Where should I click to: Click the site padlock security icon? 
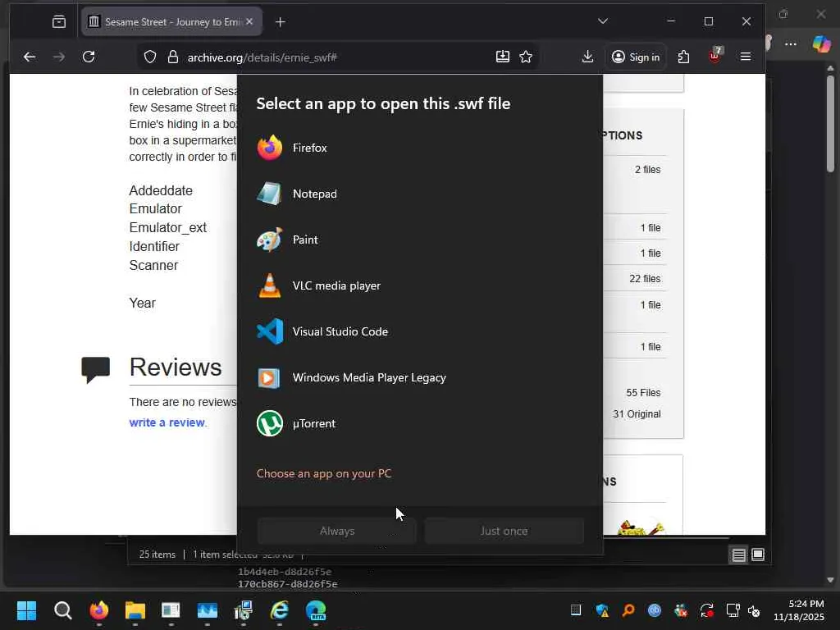click(172, 57)
